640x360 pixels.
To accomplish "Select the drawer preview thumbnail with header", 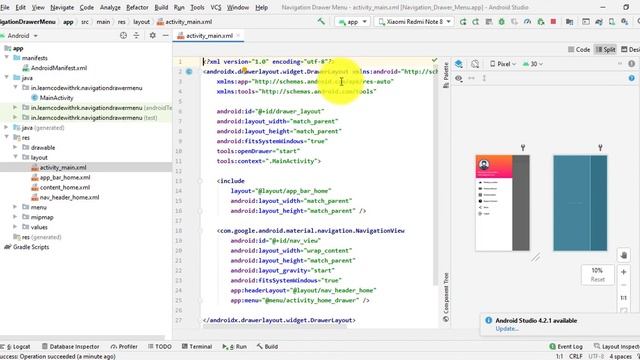I will click(x=502, y=203).
